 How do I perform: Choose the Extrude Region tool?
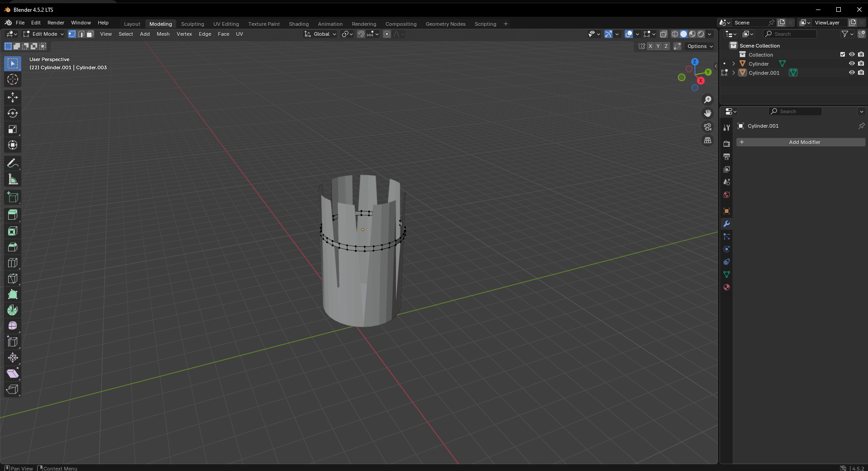(13, 215)
